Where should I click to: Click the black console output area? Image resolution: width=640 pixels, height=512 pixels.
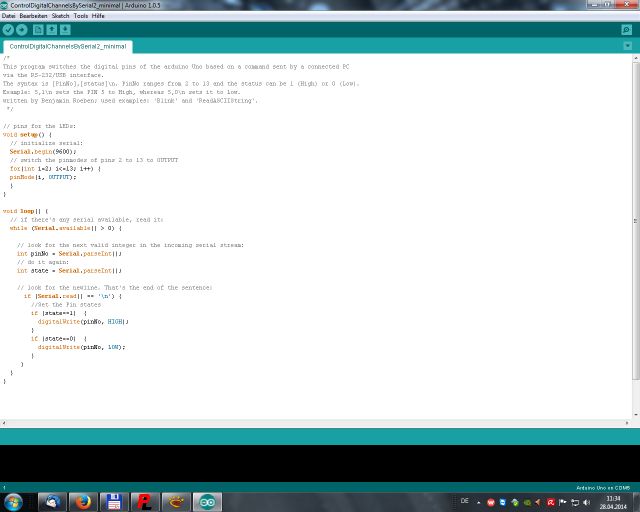tap(320, 463)
